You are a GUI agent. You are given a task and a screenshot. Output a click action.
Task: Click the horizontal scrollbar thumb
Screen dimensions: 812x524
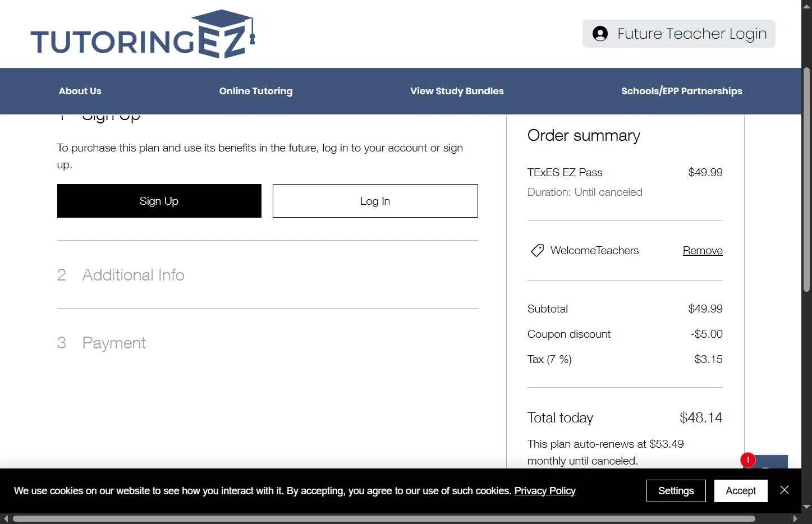coord(384,519)
